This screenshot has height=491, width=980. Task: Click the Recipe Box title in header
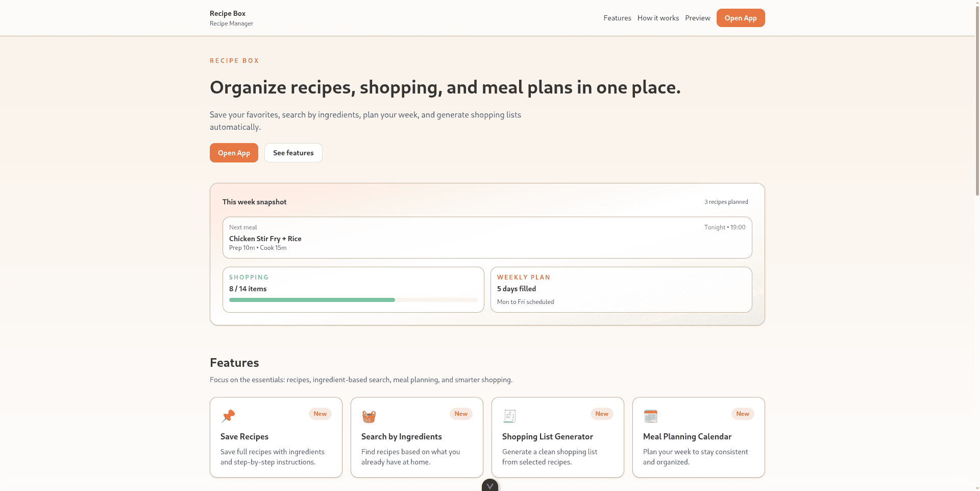[x=227, y=13]
